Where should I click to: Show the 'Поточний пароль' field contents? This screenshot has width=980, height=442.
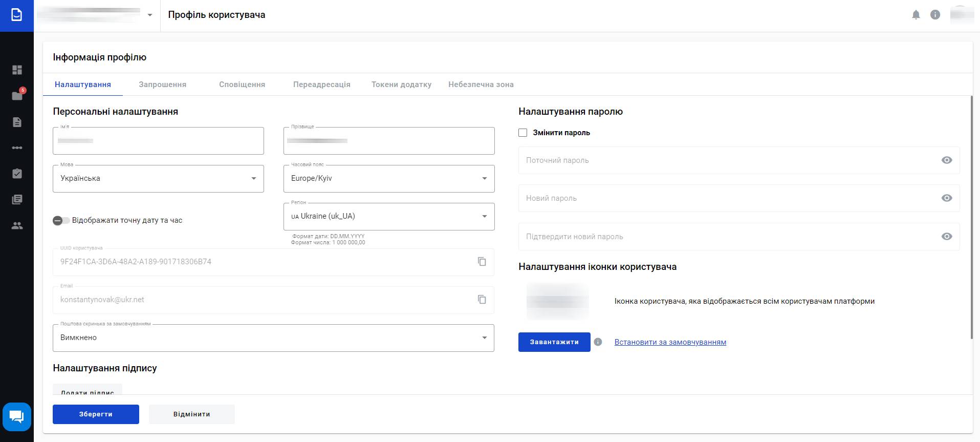point(946,160)
